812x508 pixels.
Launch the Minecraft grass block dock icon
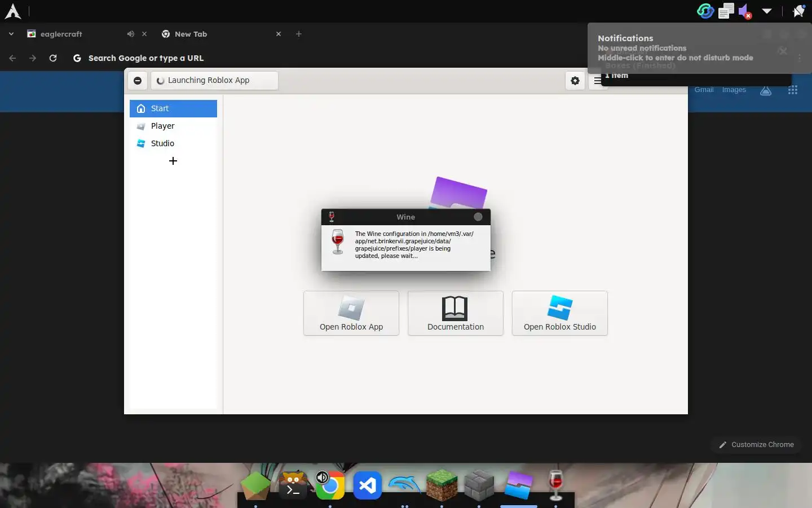pyautogui.click(x=442, y=485)
